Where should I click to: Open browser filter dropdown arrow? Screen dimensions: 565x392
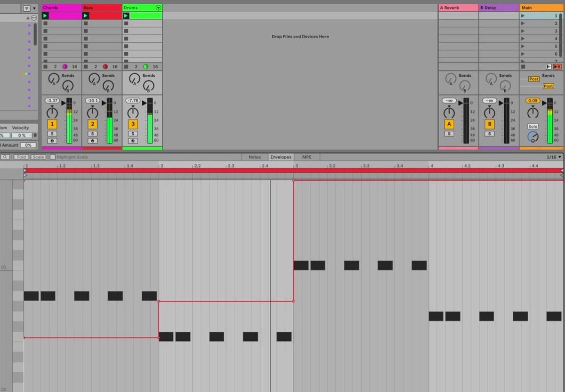point(34,8)
